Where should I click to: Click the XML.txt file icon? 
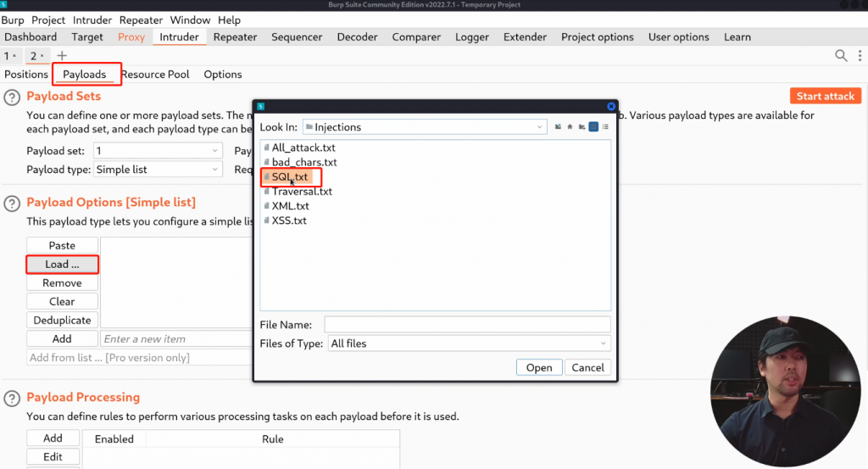point(267,205)
